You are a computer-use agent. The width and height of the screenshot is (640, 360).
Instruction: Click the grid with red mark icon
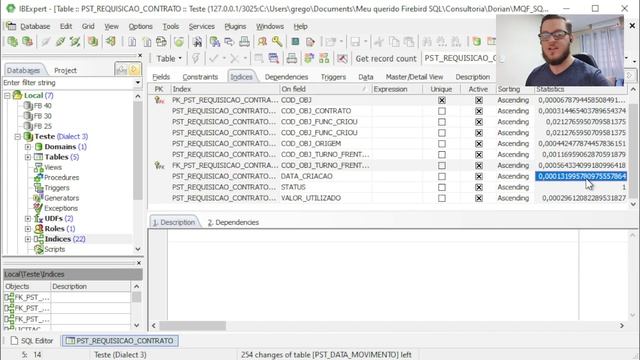[x=273, y=58]
